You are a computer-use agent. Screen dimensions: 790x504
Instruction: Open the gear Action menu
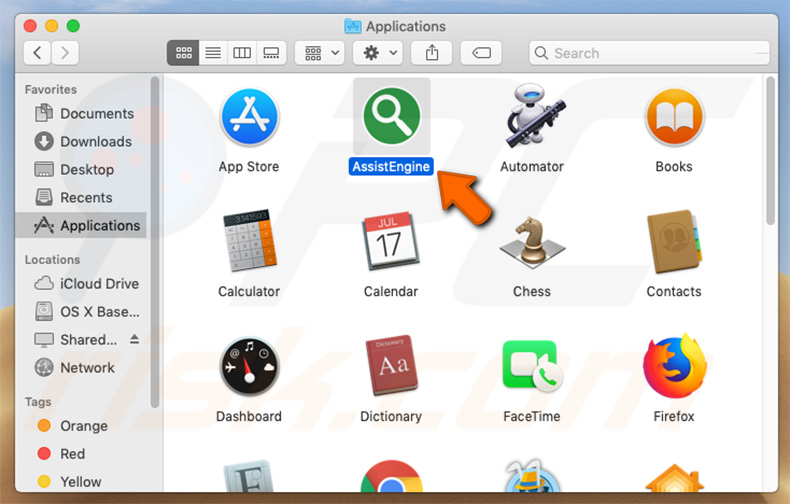(x=378, y=53)
